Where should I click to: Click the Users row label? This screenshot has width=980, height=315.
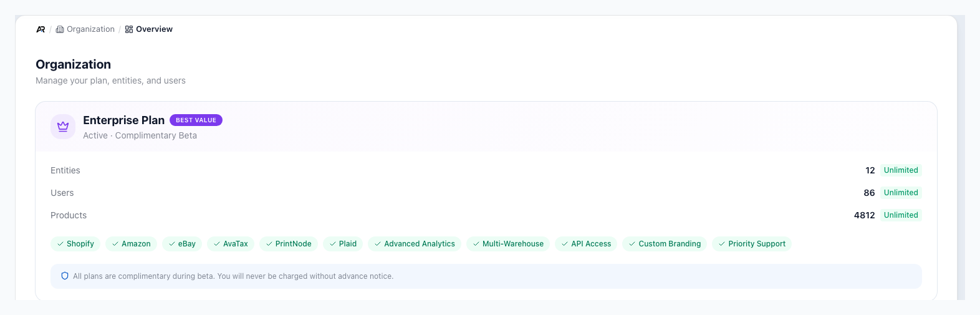click(62, 193)
